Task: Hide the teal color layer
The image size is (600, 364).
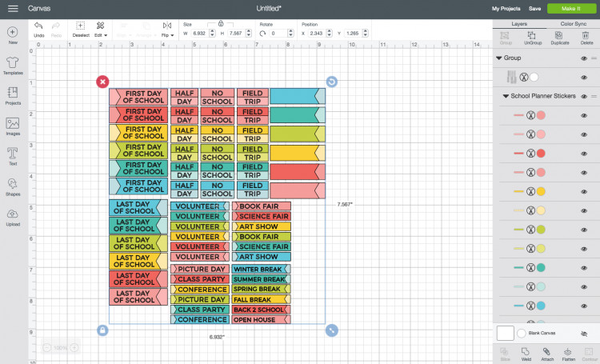Action: click(584, 268)
